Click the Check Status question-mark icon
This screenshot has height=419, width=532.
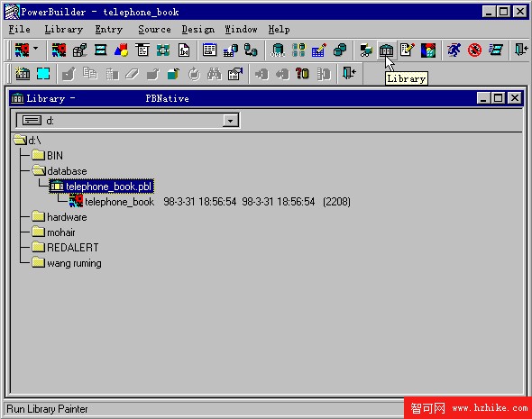(x=302, y=73)
